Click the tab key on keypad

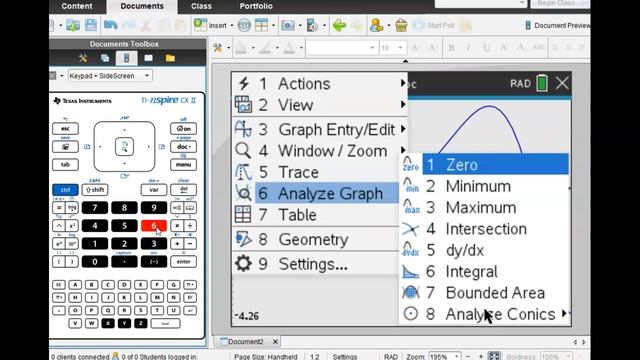[65, 164]
